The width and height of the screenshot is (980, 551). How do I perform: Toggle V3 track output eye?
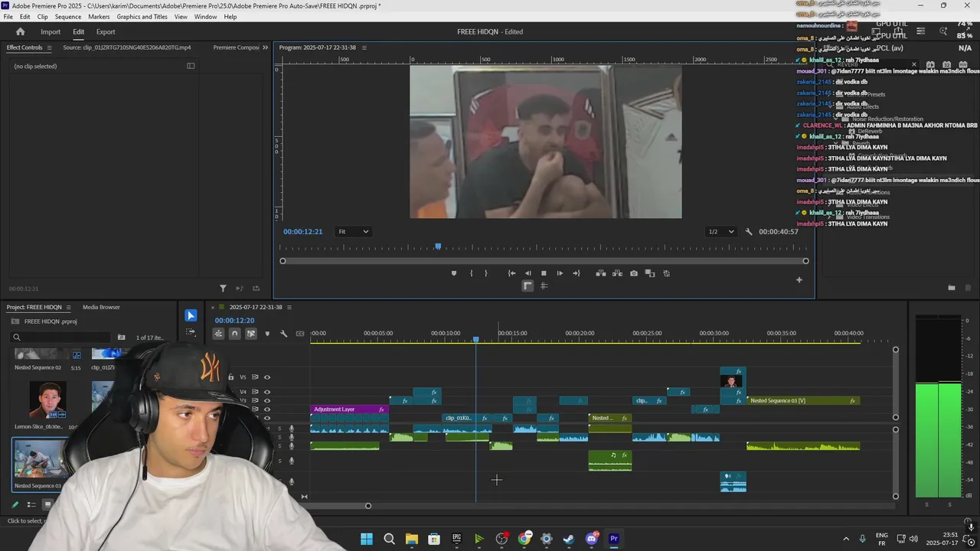(x=267, y=400)
